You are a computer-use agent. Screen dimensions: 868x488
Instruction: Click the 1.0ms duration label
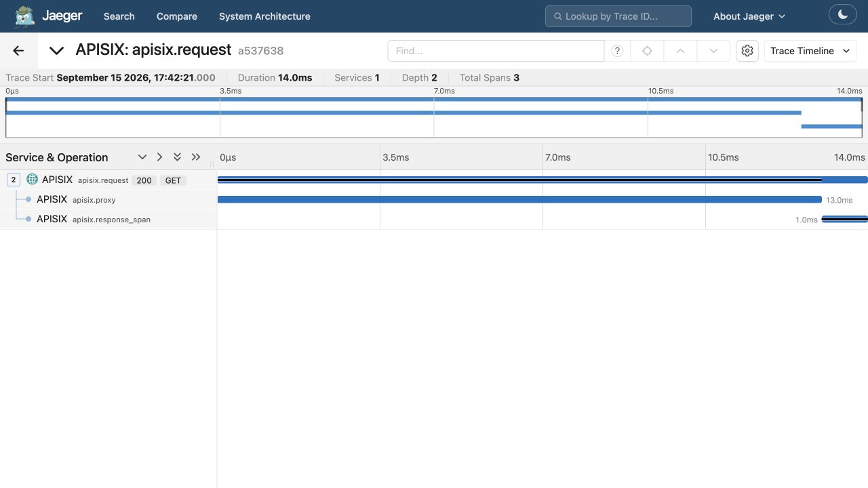806,220
